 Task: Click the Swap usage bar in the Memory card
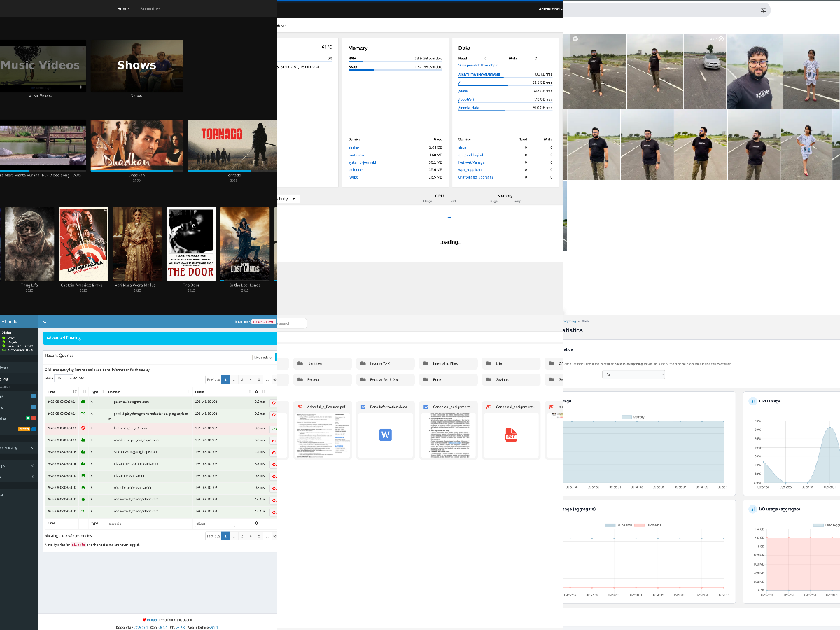(x=395, y=70)
